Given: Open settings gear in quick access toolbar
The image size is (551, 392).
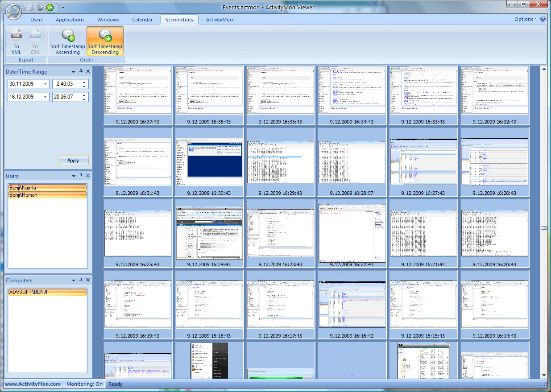Looking at the screenshot, I should 40,7.
